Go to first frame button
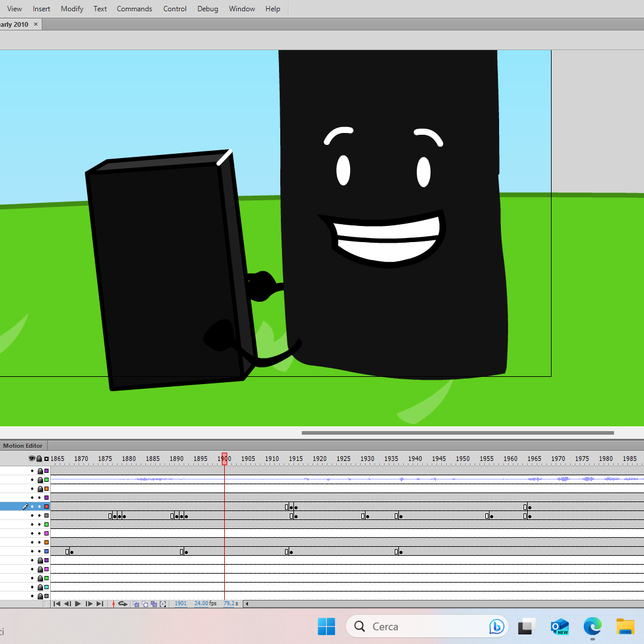The height and width of the screenshot is (644, 644). point(57,603)
